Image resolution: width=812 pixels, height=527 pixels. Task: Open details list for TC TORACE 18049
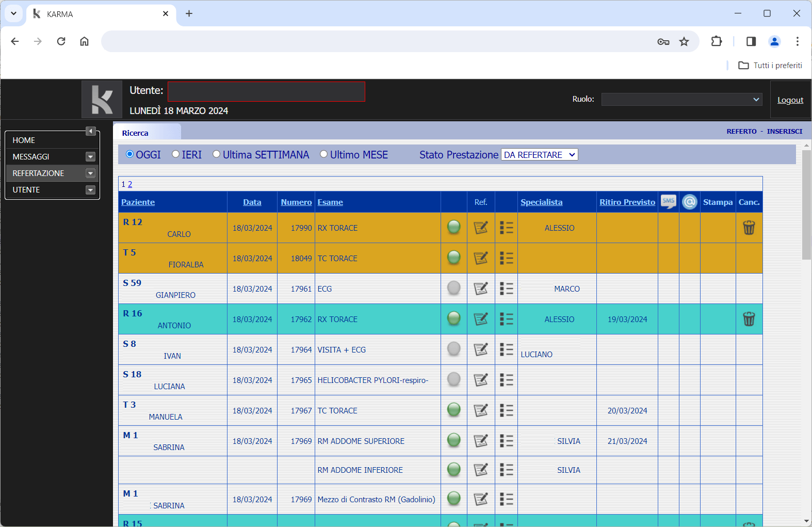(x=507, y=258)
